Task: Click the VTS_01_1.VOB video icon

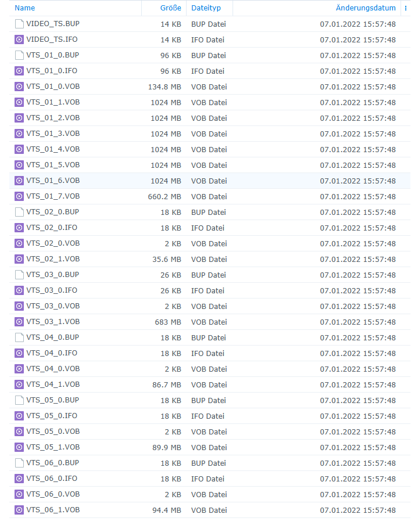Action: coord(19,102)
